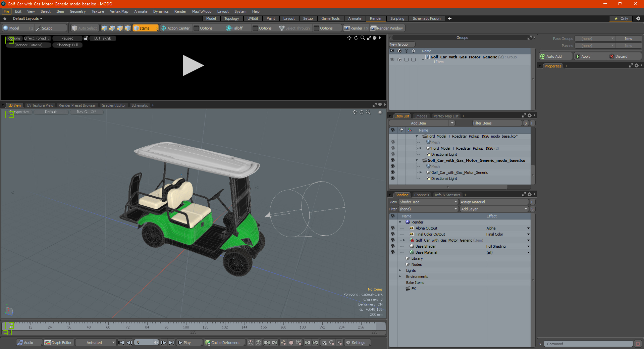Unlock the render preview lock icon
The width and height of the screenshot is (644, 349).
86,38
